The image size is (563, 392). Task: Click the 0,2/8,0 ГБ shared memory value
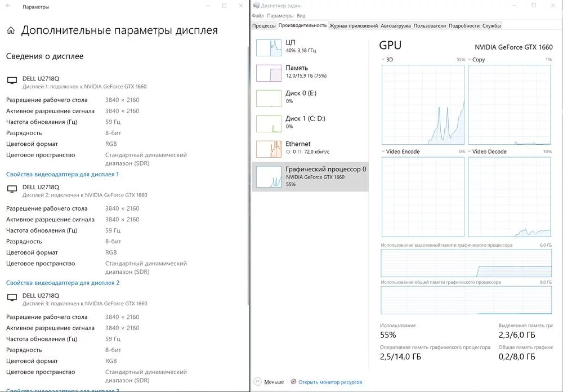[x=517, y=357]
